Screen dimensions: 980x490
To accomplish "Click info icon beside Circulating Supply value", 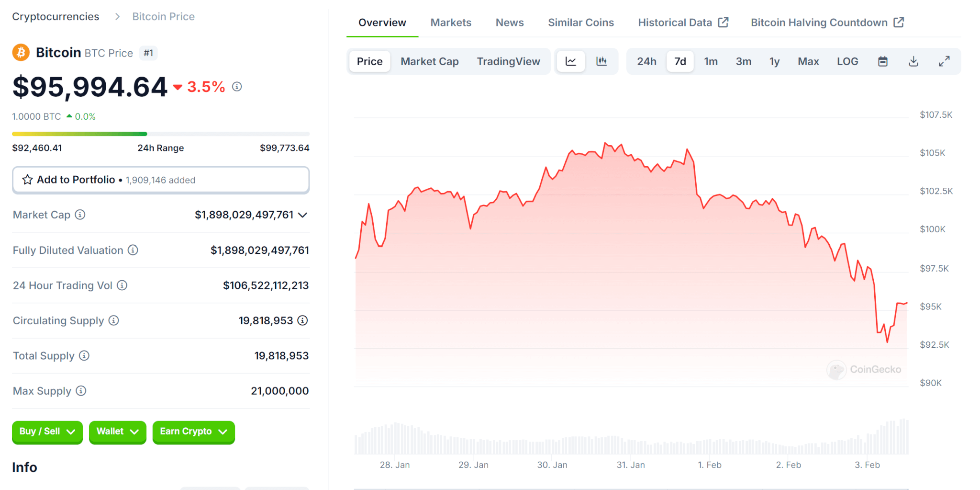I will (302, 320).
